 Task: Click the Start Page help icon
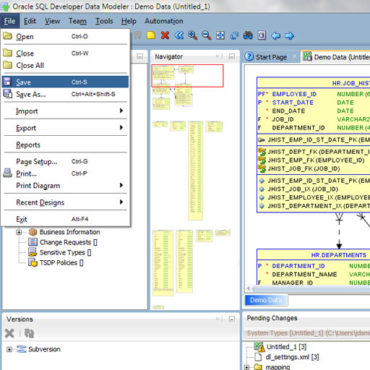click(249, 57)
